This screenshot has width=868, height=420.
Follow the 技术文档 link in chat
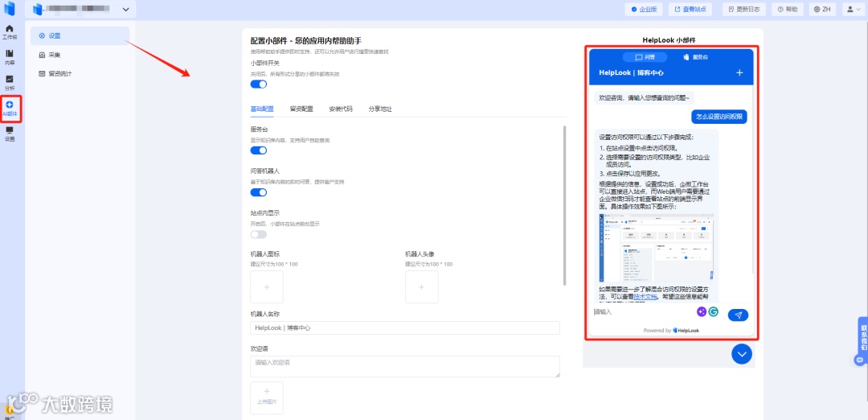[645, 296]
